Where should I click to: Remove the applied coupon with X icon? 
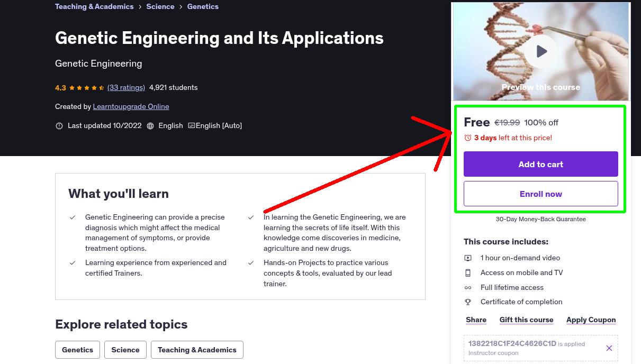pyautogui.click(x=609, y=348)
